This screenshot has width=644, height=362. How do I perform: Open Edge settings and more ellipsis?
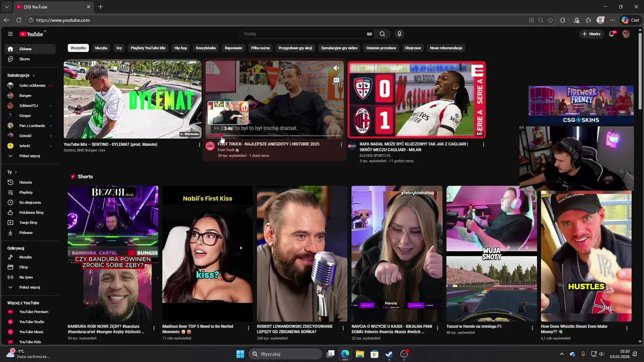tap(612, 20)
